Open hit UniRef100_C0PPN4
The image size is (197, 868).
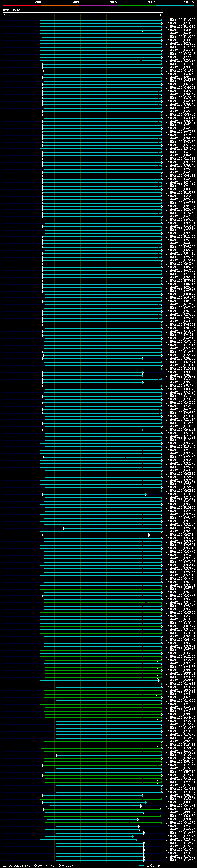point(180,830)
